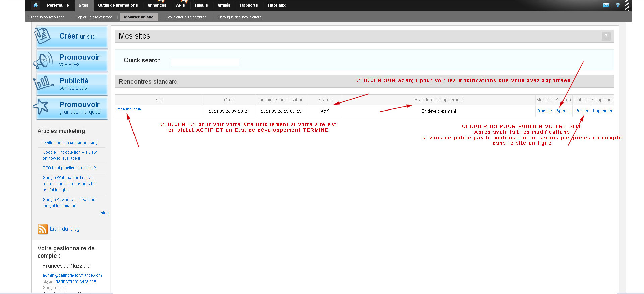Click datingfactoryfrance skype link
The image size is (644, 294).
(x=76, y=282)
